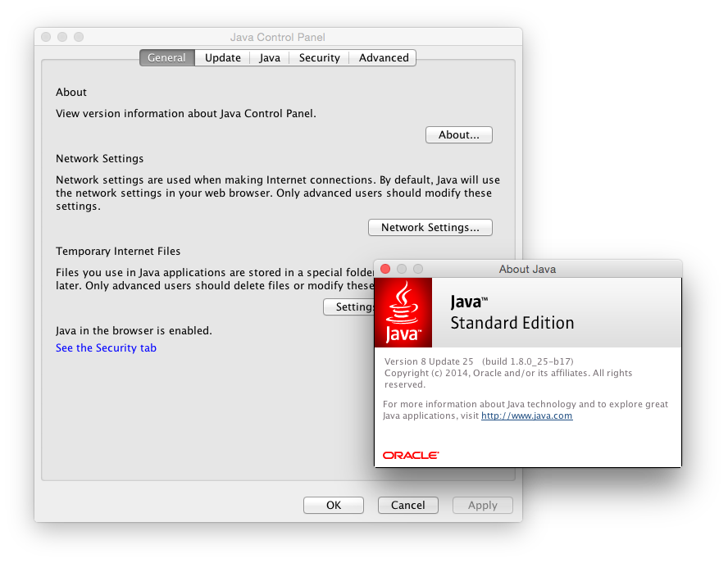Click inactive close button of Java Control Panel

pos(46,37)
